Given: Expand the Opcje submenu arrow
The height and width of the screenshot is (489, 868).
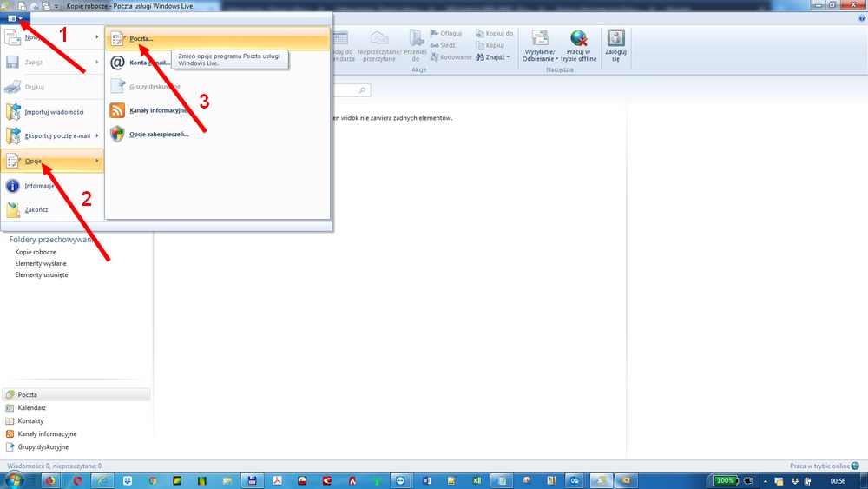Looking at the screenshot, I should (97, 161).
